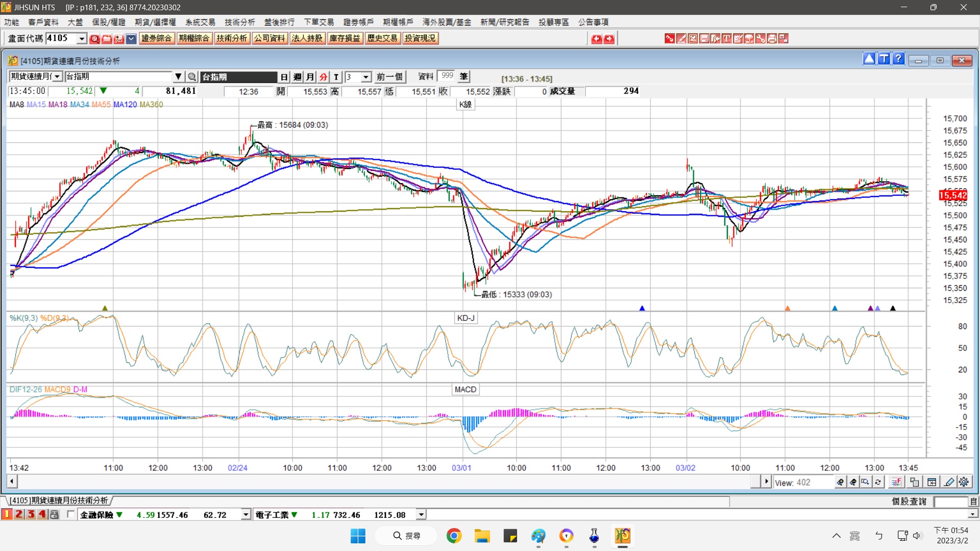Toggle the 週 weekly period button
Viewport: 980px width, 551px height.
298,77
